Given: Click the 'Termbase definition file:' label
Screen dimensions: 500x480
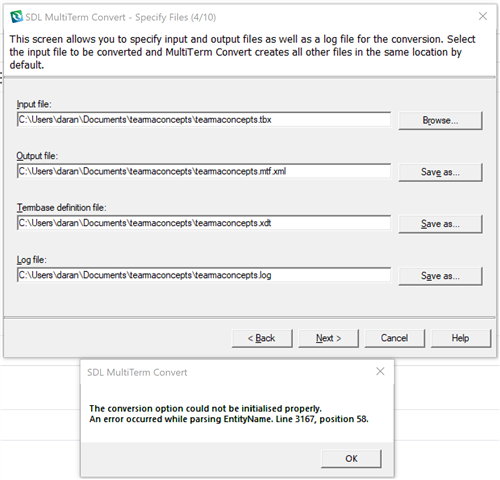Looking at the screenshot, I should click(62, 208).
